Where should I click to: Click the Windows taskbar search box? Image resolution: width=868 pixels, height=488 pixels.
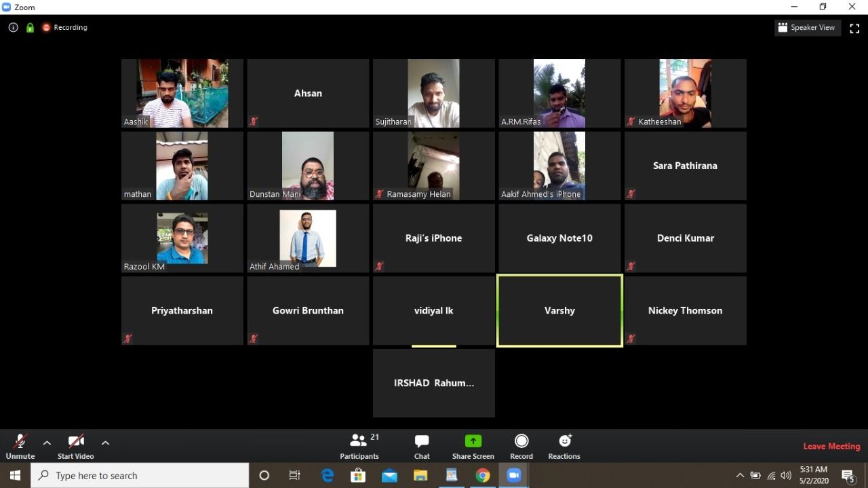click(140, 476)
